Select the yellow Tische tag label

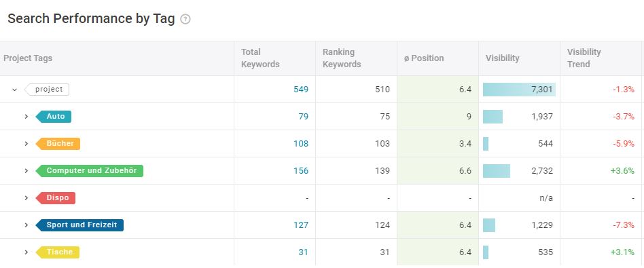tap(58, 252)
